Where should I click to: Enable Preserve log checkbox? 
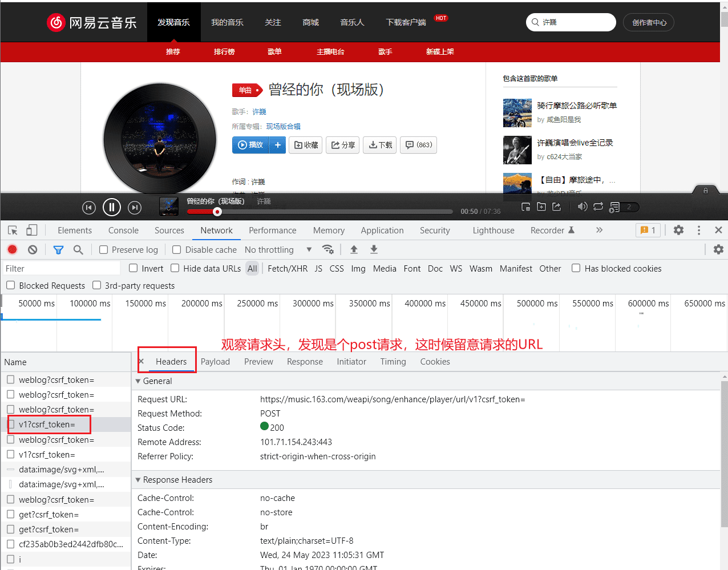(104, 250)
